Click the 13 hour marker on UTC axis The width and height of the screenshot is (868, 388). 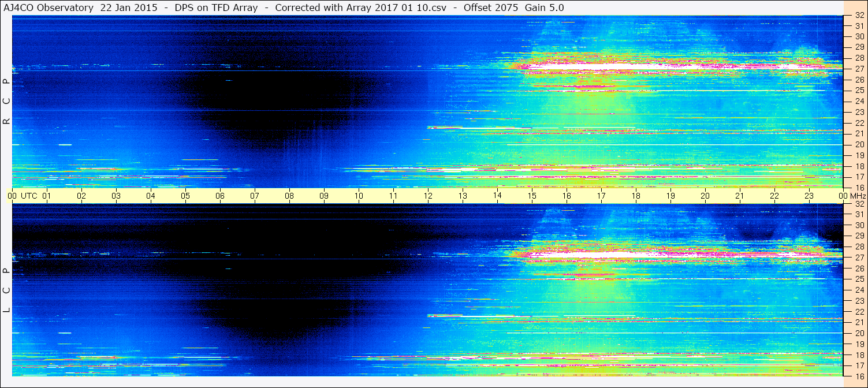463,196
